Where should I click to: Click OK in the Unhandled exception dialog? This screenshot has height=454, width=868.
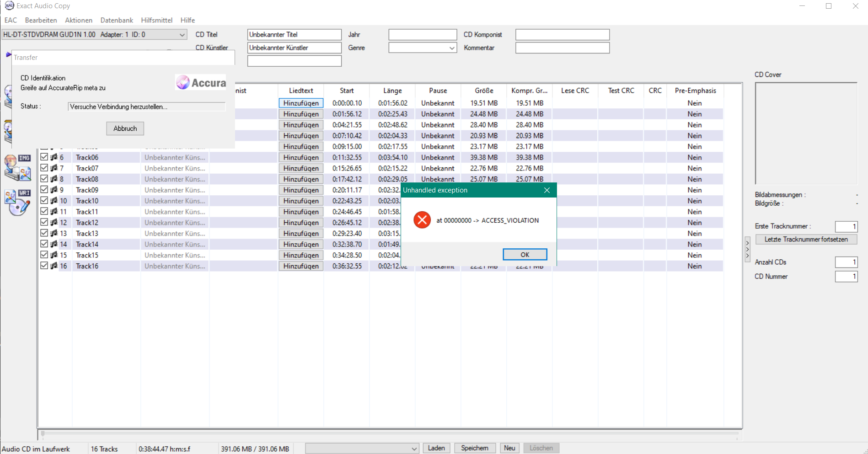point(525,255)
